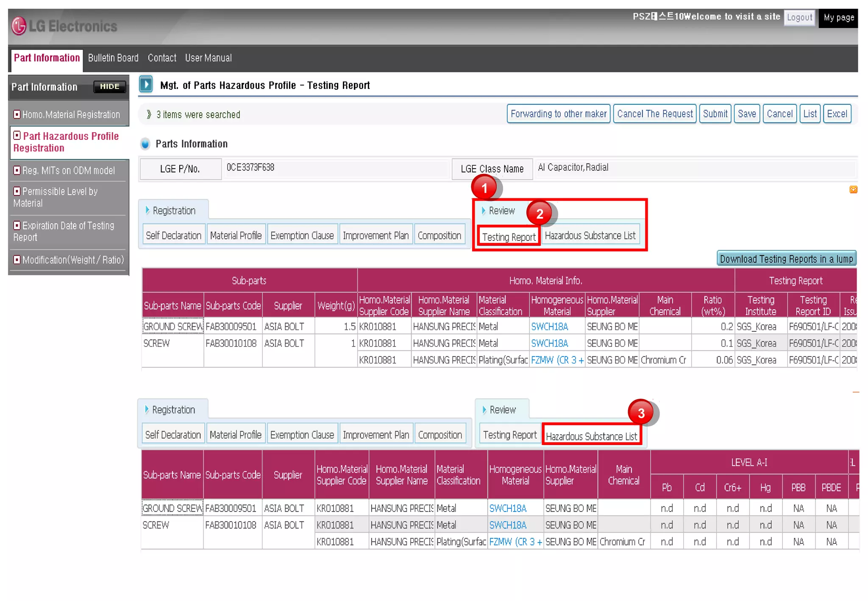Viewport: 868px width, 601px height.
Task: Switch to the lower Hazardous Substance List tab
Action: pos(591,436)
